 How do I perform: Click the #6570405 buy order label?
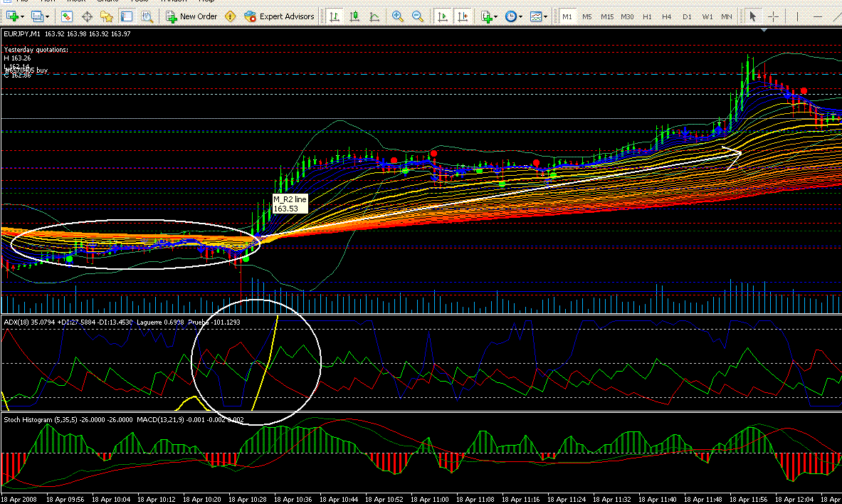26,70
